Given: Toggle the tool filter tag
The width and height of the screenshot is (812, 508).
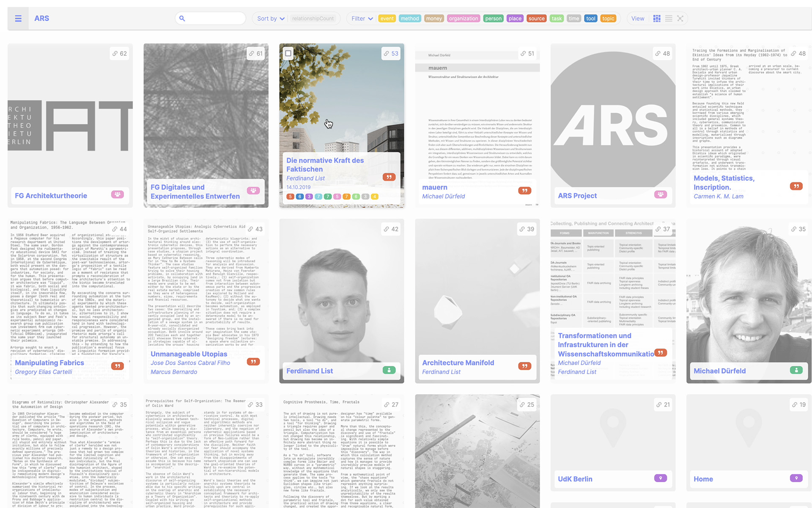Looking at the screenshot, I should (591, 18).
